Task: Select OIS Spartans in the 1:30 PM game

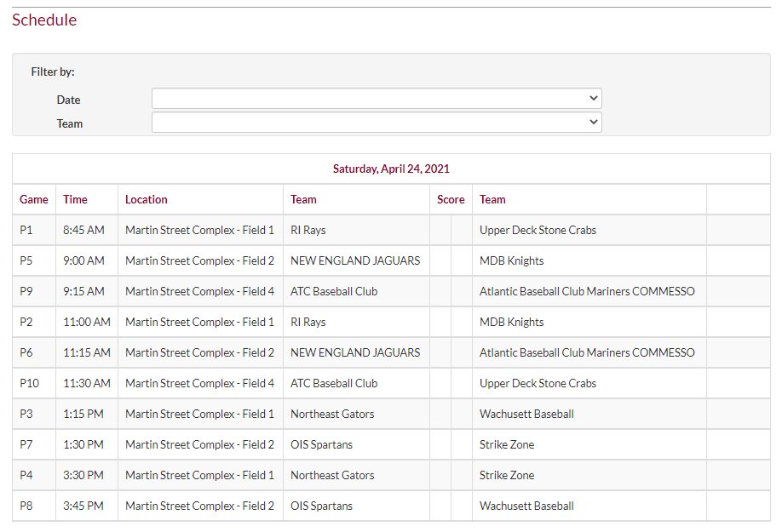Action: pos(321,444)
